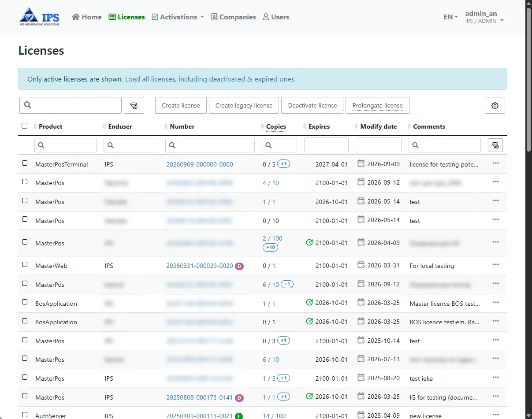Screen dimensions: 532x419
Task: Check the checkbox for IG for testing row
Action: pyautogui.click(x=25, y=396)
